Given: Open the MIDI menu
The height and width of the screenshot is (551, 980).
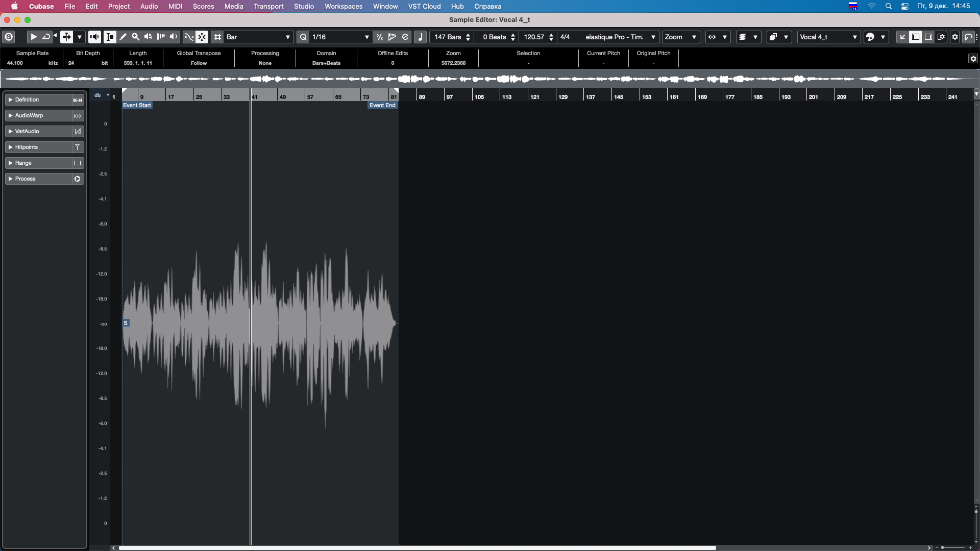Looking at the screenshot, I should click(x=176, y=6).
